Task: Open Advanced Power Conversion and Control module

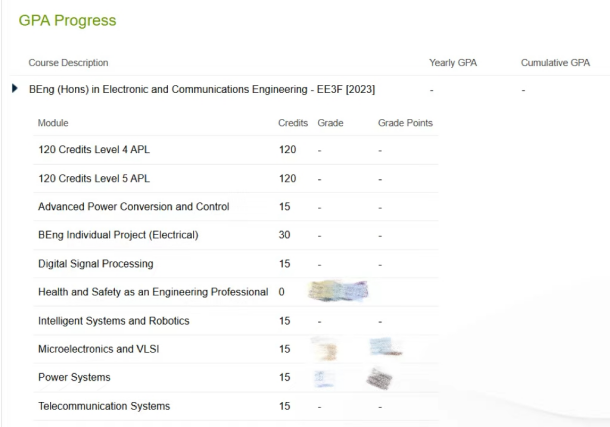Action: pyautogui.click(x=133, y=207)
